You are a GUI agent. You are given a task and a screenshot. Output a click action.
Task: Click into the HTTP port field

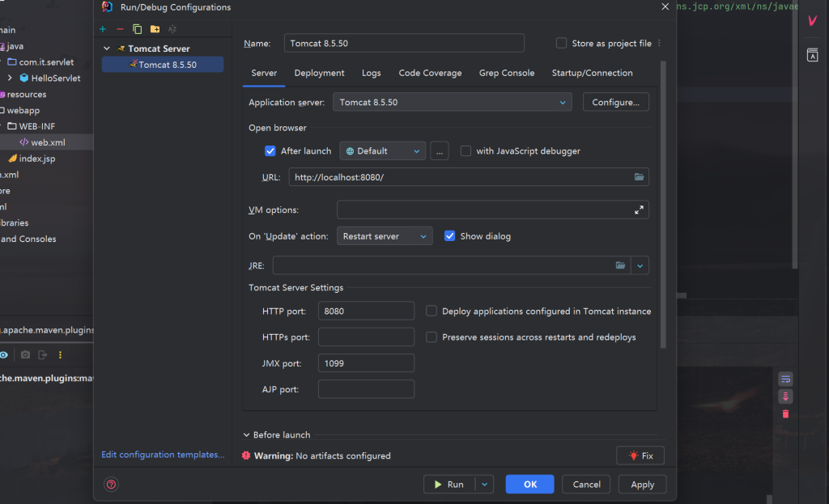point(366,311)
